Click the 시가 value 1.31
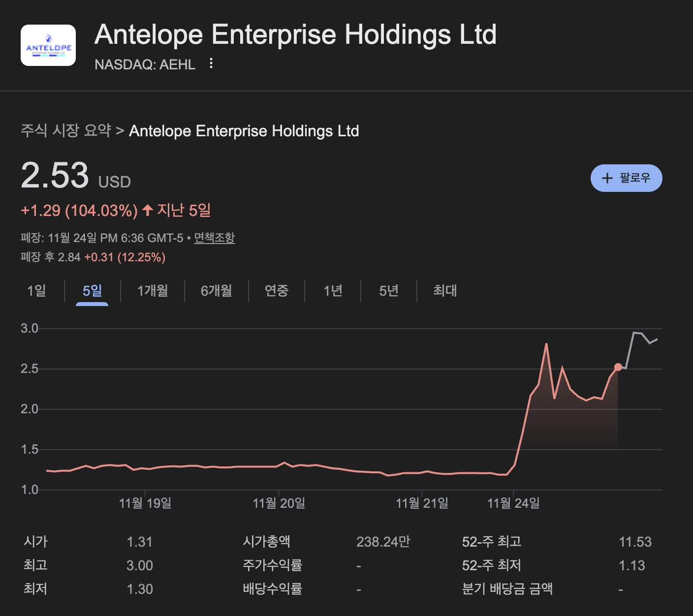 point(139,542)
